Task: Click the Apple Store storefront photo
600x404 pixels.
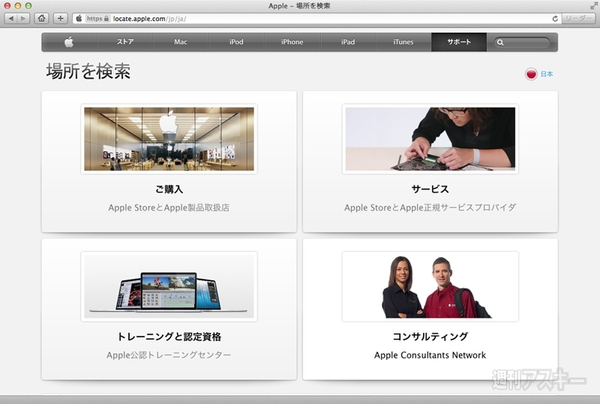Action: tap(169, 139)
